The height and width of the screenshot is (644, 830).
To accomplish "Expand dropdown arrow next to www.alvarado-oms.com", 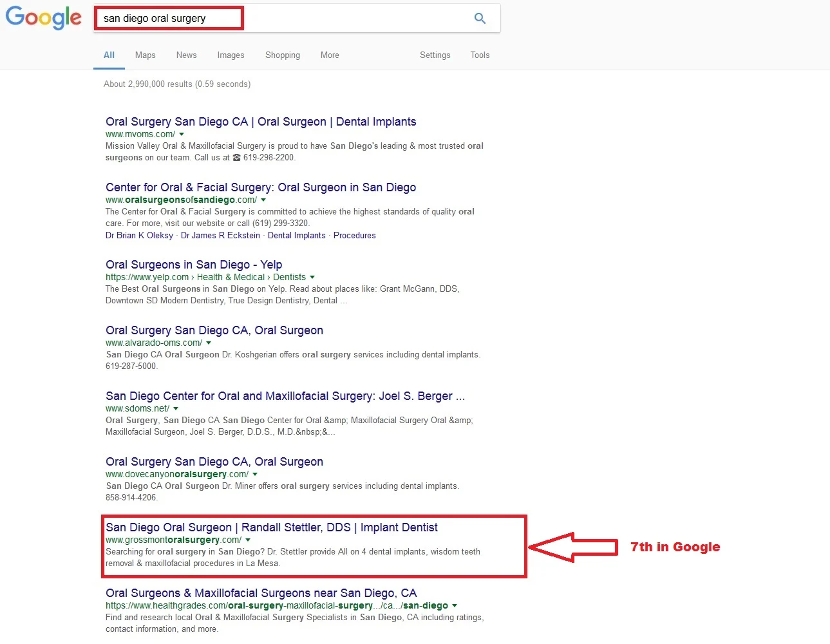I will 209,343.
